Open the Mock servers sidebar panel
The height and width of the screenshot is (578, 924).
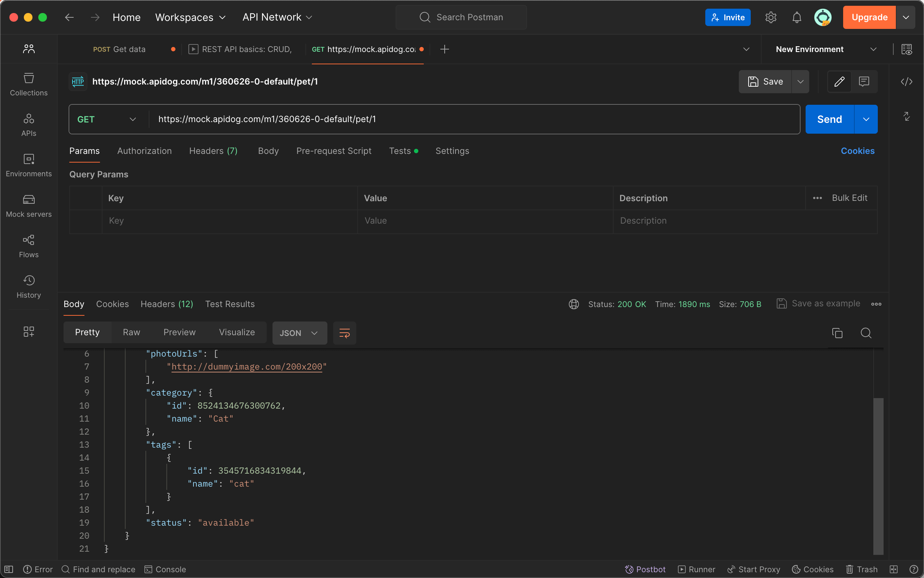pos(29,206)
